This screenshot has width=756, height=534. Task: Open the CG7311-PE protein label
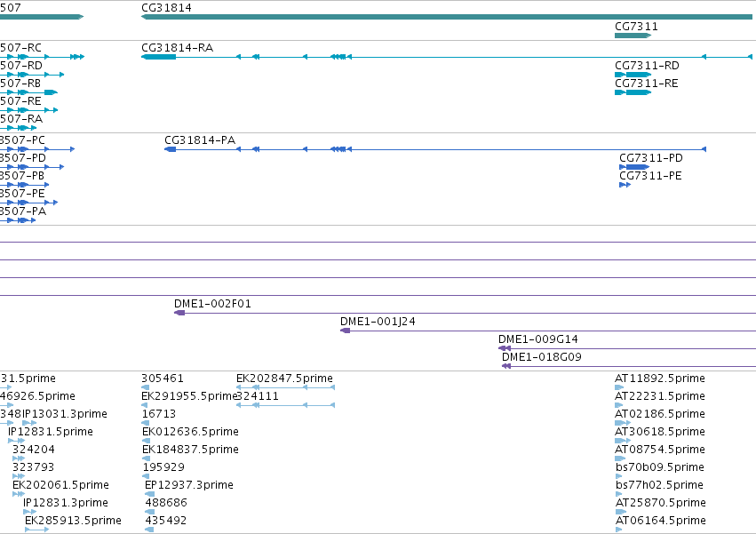650,176
